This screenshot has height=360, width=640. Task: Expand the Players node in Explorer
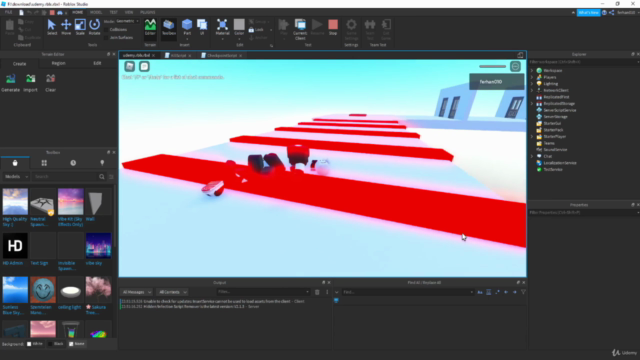pos(532,77)
